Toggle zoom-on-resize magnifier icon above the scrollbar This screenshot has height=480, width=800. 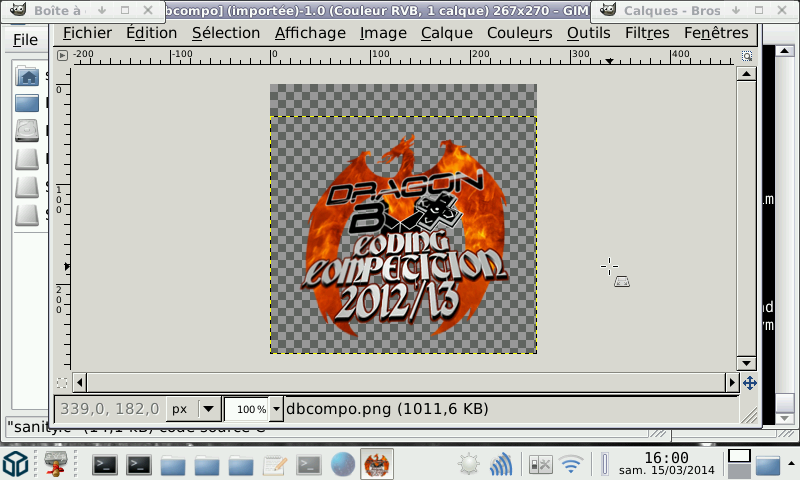click(746, 56)
